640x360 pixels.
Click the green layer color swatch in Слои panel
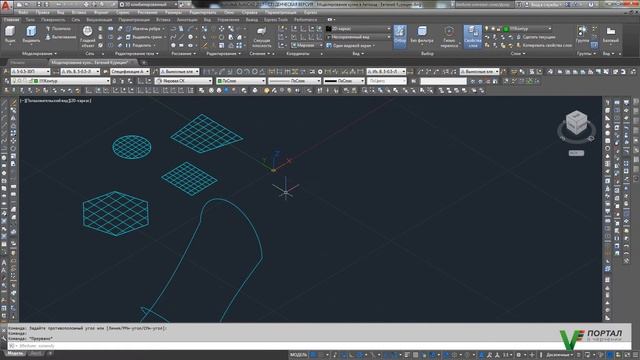coord(506,29)
